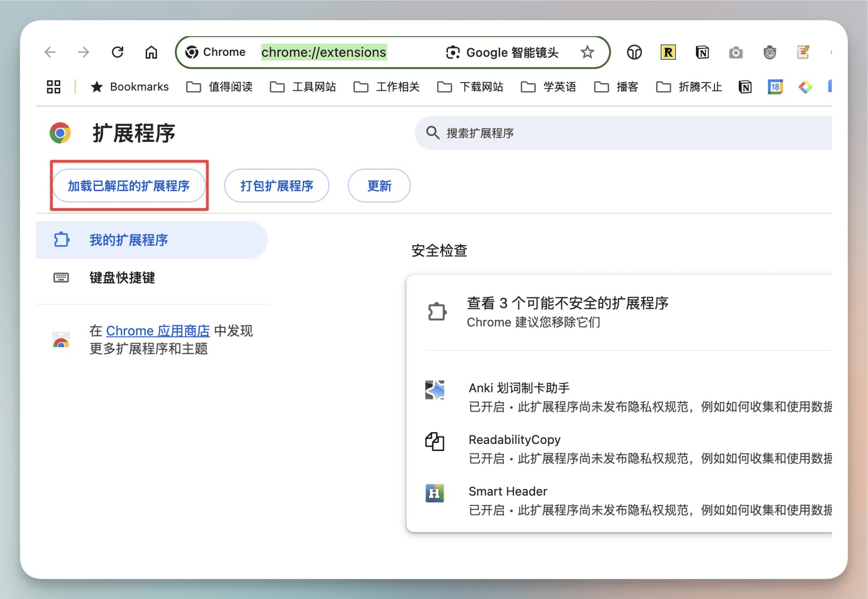868x599 pixels.
Task: Click the Notion extension icon in toolbar
Action: [702, 52]
